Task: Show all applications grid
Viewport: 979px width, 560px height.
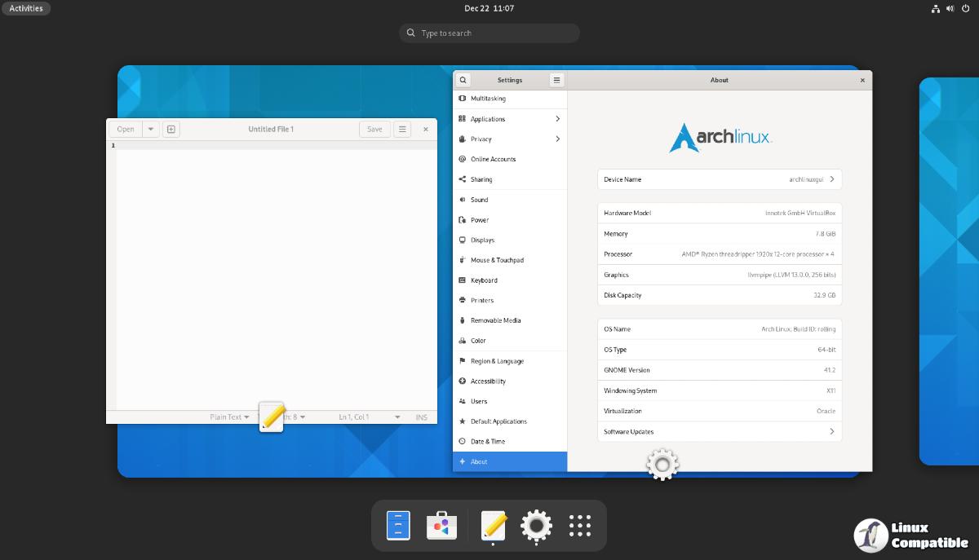Action: point(579,526)
